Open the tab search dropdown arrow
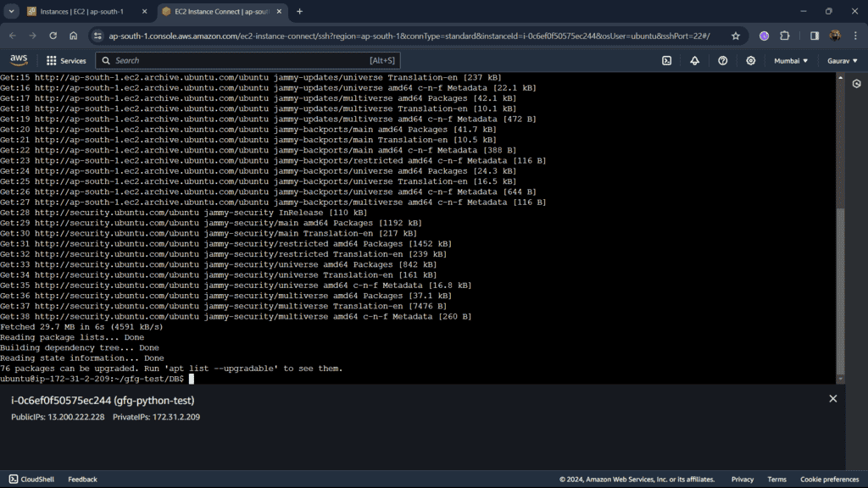The image size is (868, 488). (11, 11)
